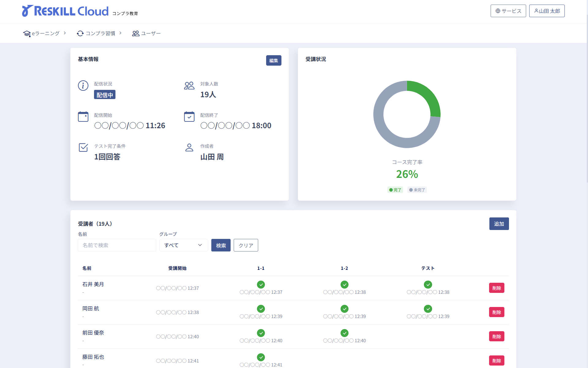Click the クリア button
This screenshot has width=588, height=368.
point(246,245)
